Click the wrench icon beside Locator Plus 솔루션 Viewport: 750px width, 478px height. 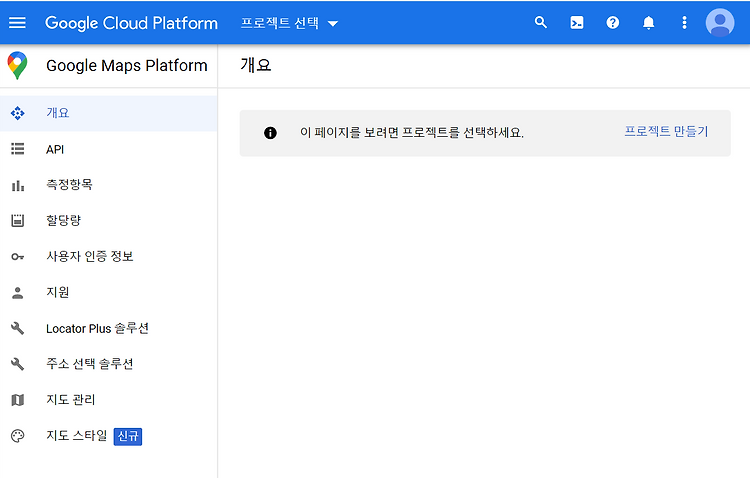coord(18,328)
